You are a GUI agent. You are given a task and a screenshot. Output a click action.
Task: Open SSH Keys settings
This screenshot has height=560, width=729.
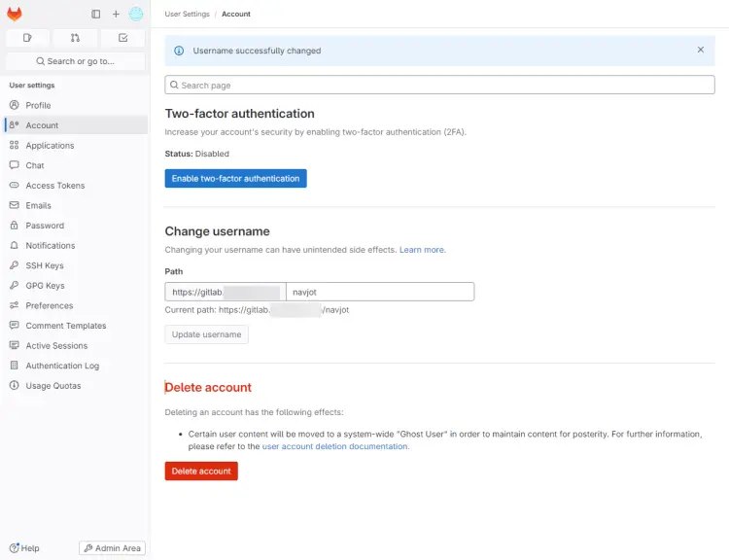45,265
